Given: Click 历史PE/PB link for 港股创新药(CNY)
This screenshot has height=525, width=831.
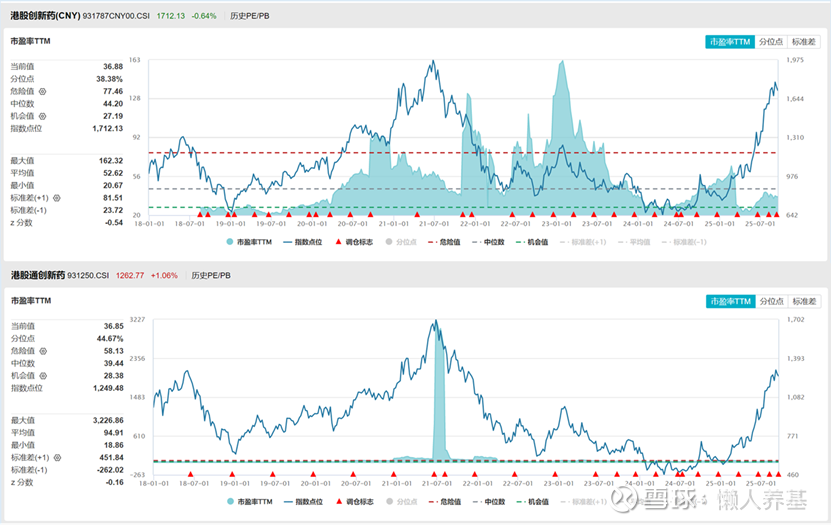Looking at the screenshot, I should coord(249,16).
